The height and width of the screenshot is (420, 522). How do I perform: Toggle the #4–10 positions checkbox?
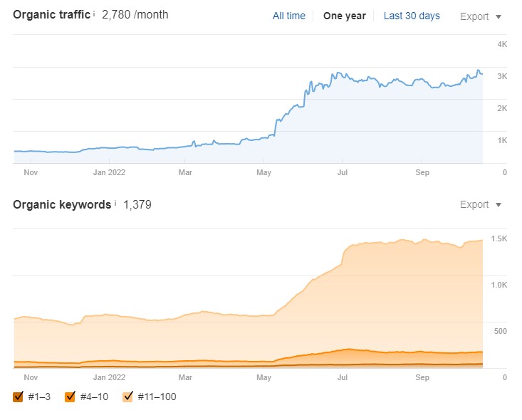click(x=70, y=397)
